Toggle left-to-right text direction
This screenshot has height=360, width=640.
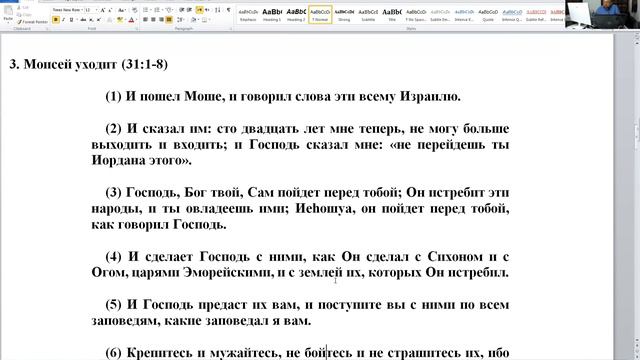pos(199,10)
